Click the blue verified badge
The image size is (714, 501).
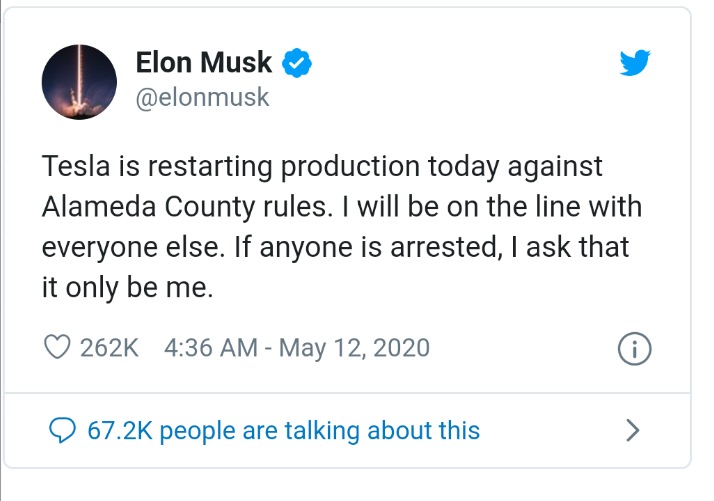point(297,62)
